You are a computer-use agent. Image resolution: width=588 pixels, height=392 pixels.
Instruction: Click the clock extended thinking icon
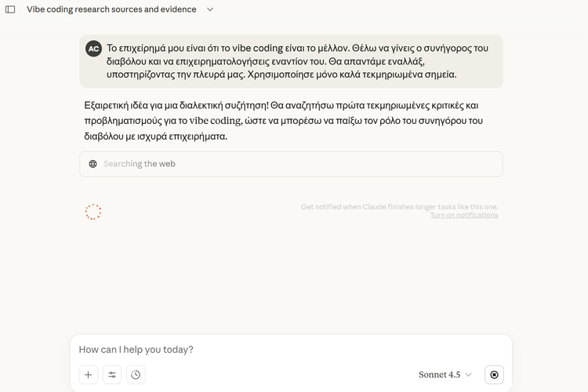pyautogui.click(x=136, y=375)
